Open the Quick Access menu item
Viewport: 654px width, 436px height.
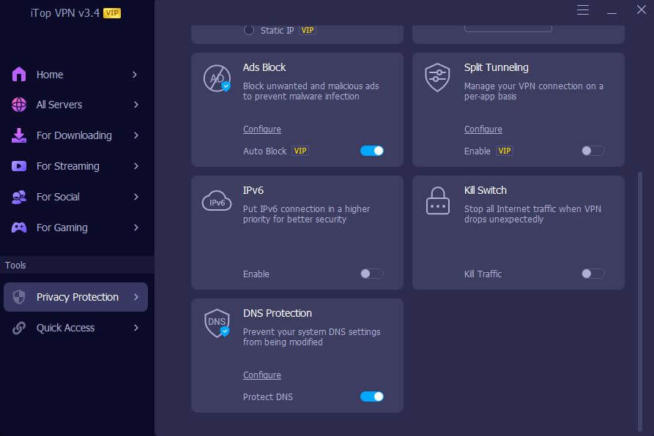coord(75,328)
